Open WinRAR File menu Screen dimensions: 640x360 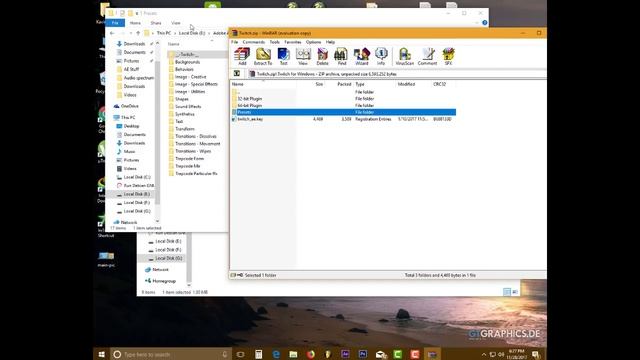[x=234, y=42]
